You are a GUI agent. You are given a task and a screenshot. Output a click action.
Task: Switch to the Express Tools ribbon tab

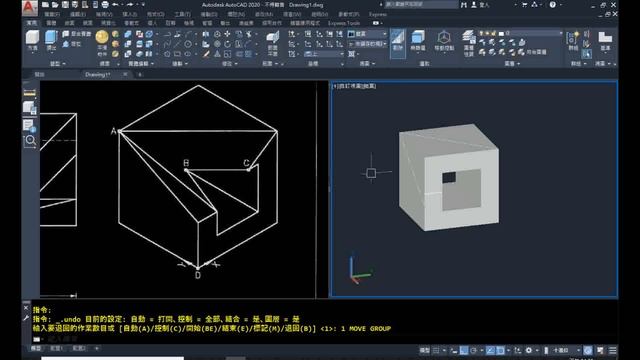click(x=344, y=23)
